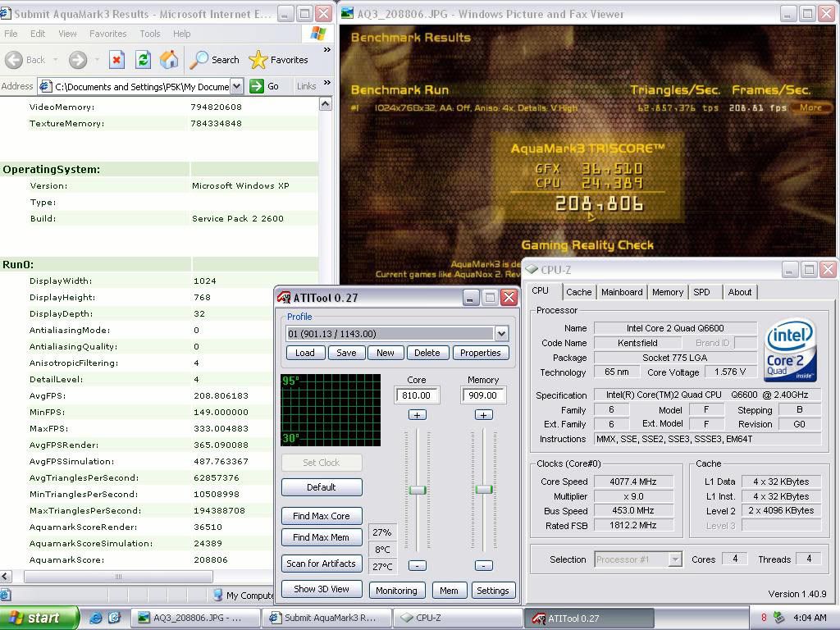The width and height of the screenshot is (840, 630).
Task: Click the Default button in ATITool
Action: pos(322,487)
